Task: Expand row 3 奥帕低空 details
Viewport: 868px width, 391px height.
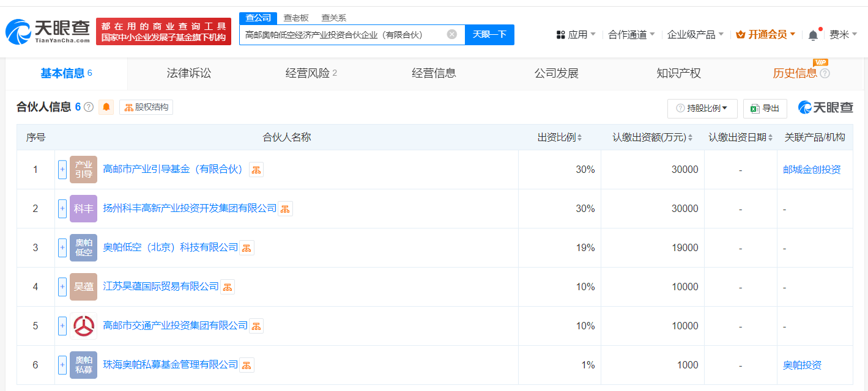Action: point(62,247)
